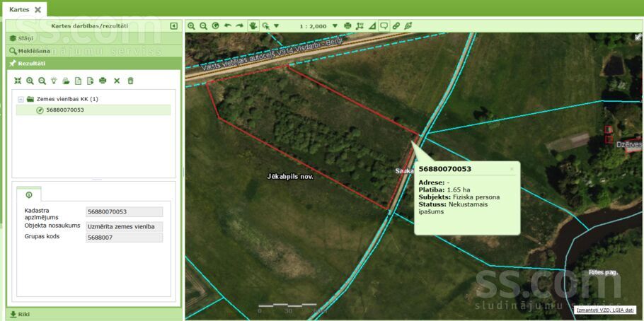Close the 56880070053 info popup
Screen dimensions: 644x321
[512, 169]
